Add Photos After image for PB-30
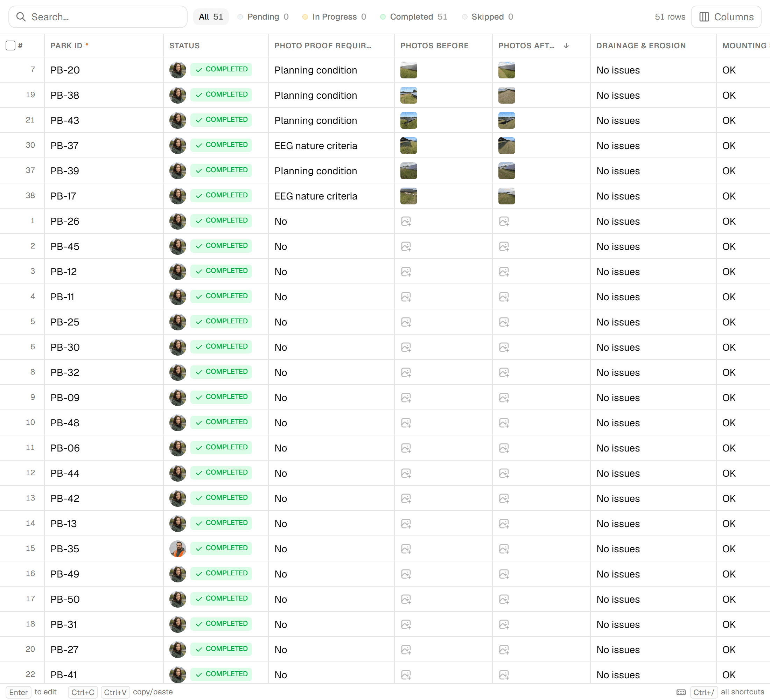 pos(504,347)
